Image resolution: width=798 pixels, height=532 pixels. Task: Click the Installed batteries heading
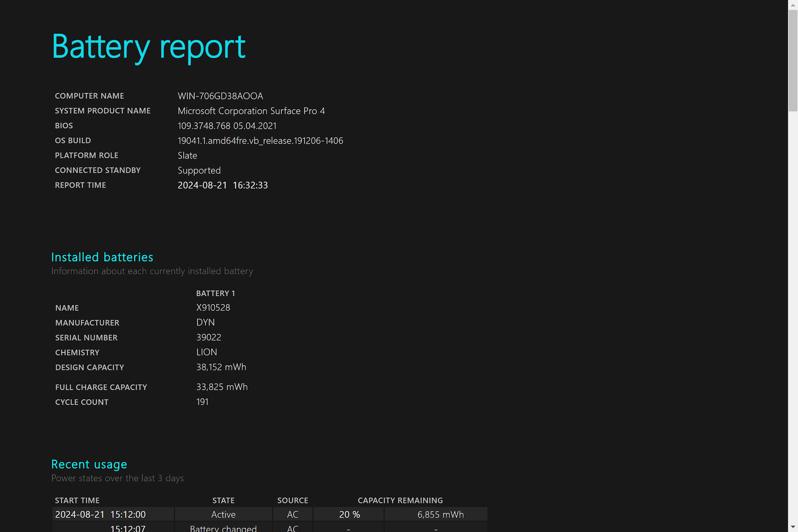click(x=102, y=257)
